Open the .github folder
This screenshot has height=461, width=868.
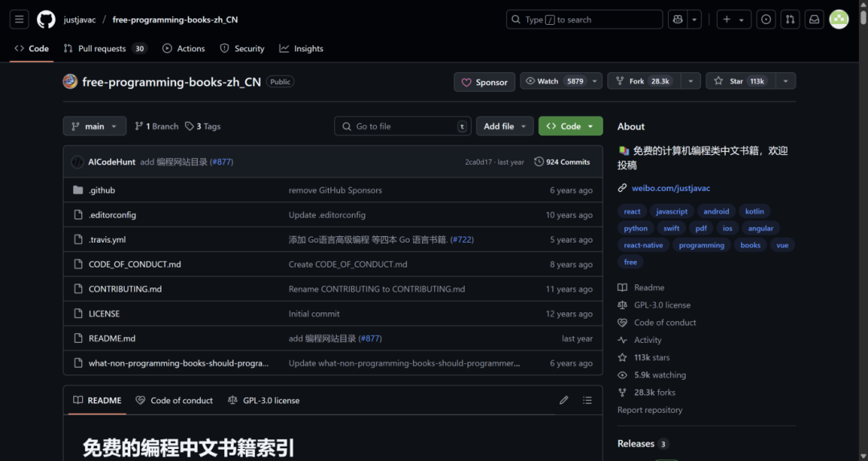102,190
